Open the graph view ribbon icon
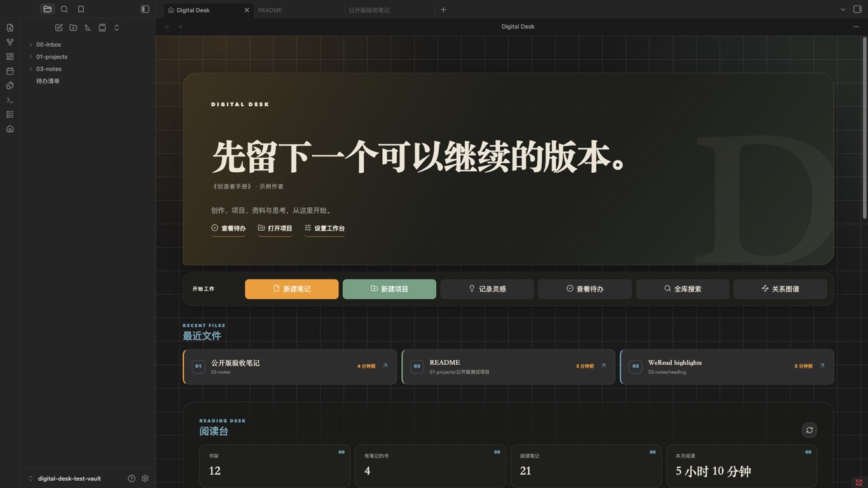 [x=10, y=42]
